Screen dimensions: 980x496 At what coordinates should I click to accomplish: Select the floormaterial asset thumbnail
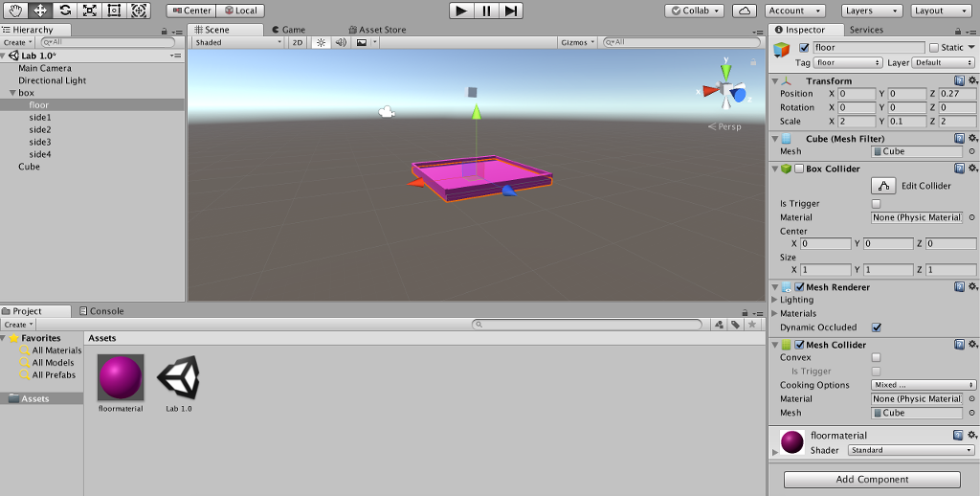point(121,377)
